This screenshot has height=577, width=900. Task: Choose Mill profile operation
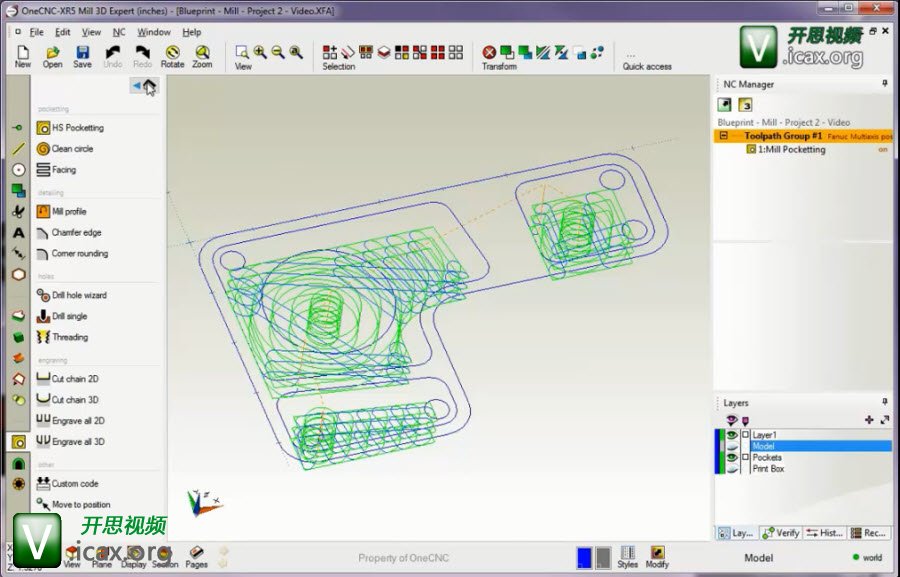click(x=61, y=211)
